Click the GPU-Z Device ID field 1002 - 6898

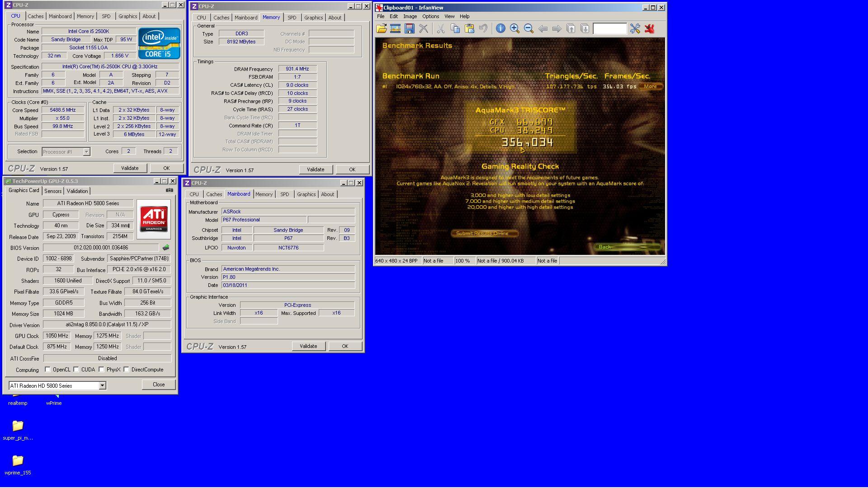59,258
